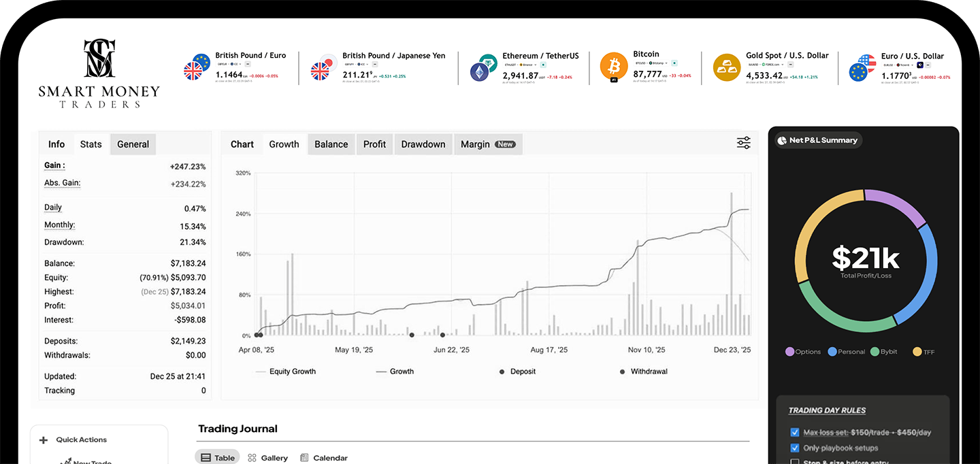
Task: Expand the GBP/EUR ticker details dropdown
Action: tap(240, 63)
